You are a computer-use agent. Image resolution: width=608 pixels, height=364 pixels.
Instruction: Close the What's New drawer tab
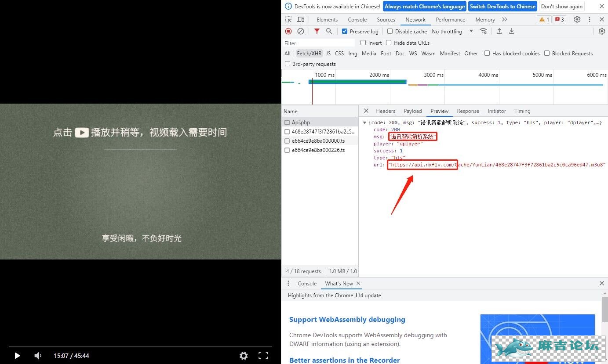(358, 283)
